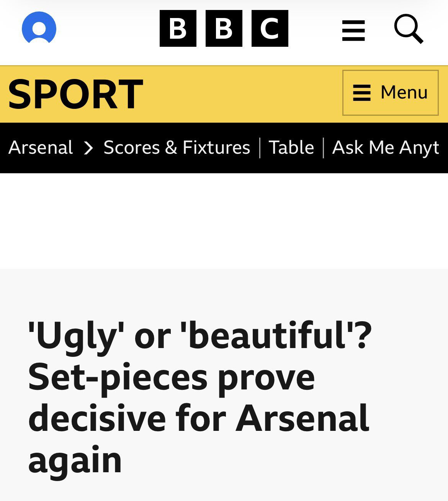Switch to the Table tab
Image resolution: width=448 pixels, height=501 pixels.
click(291, 148)
